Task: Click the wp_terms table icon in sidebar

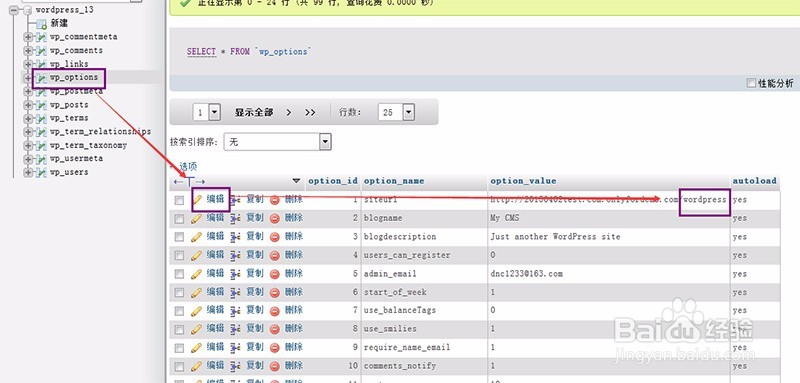Action: tap(41, 118)
